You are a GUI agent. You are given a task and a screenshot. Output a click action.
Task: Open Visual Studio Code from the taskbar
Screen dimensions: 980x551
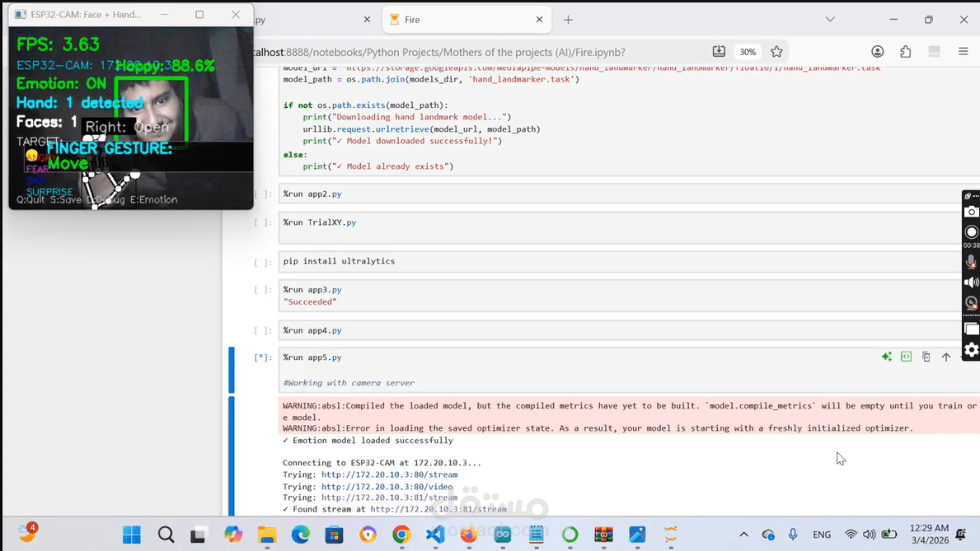coord(436,535)
